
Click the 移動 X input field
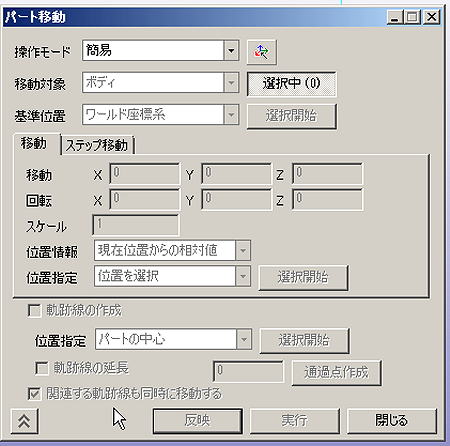point(145,174)
